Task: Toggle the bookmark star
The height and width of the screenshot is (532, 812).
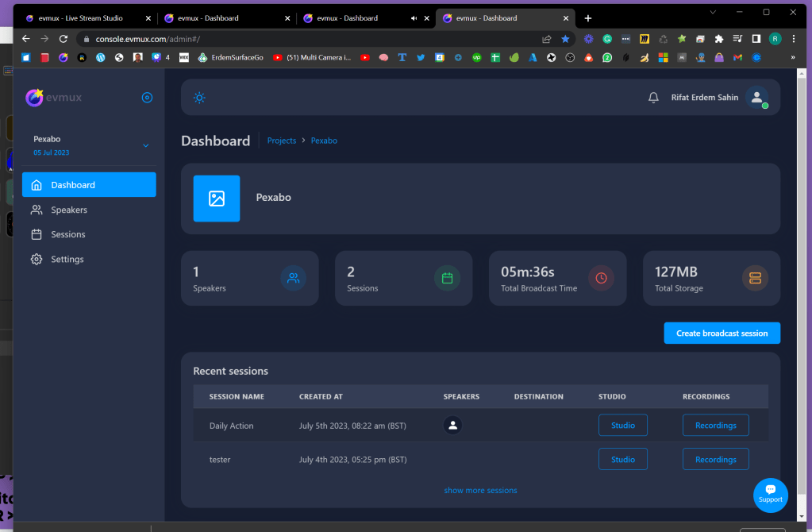Action: tap(565, 39)
